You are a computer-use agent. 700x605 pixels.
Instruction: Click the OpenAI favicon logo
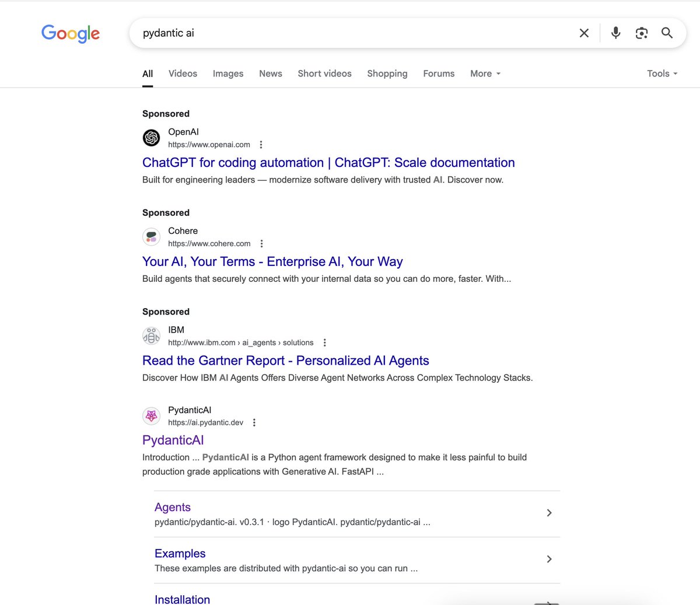152,138
